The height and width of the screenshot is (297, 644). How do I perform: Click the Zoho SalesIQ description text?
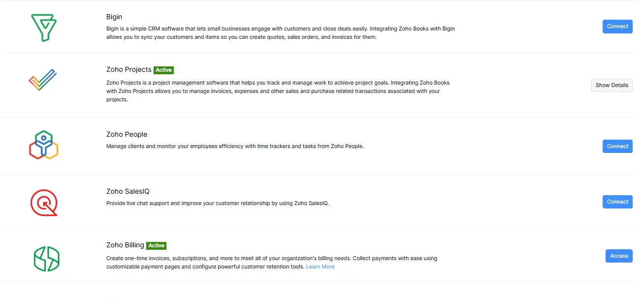(217, 203)
